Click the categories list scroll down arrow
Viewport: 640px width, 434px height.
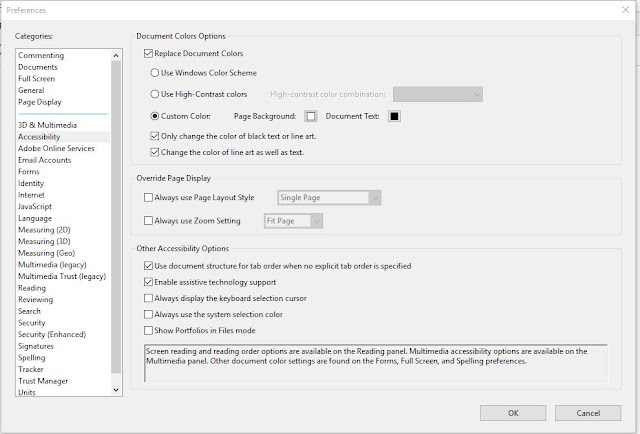pos(116,390)
